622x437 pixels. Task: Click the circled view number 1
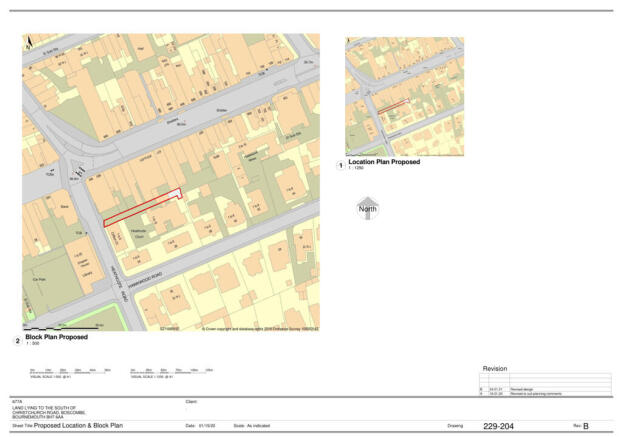pos(340,165)
